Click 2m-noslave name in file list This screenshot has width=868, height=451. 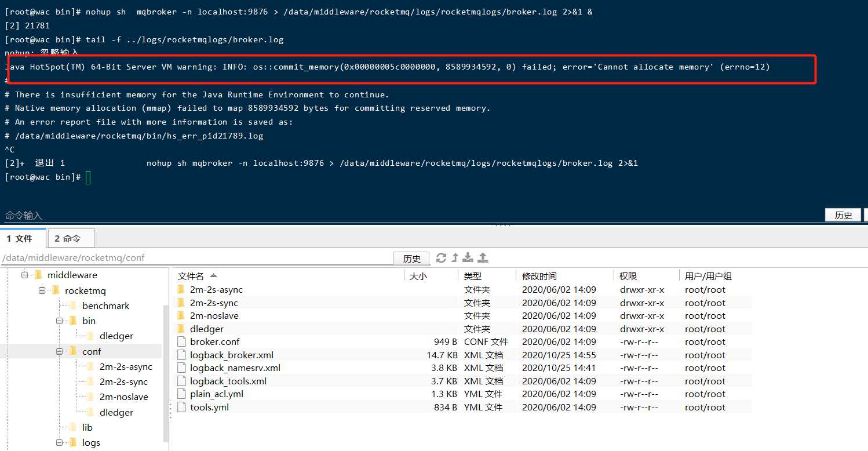(214, 315)
